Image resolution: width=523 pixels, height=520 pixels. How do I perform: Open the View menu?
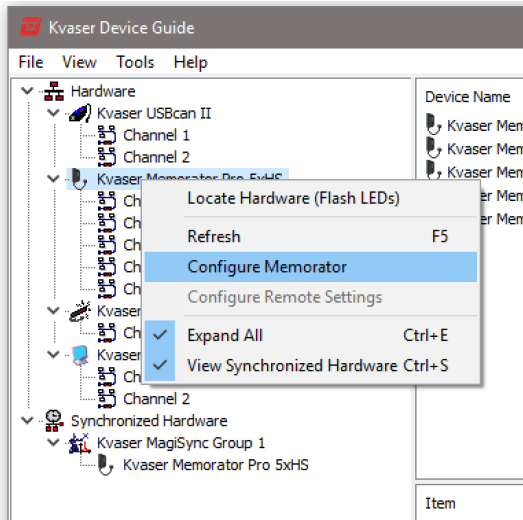(79, 62)
